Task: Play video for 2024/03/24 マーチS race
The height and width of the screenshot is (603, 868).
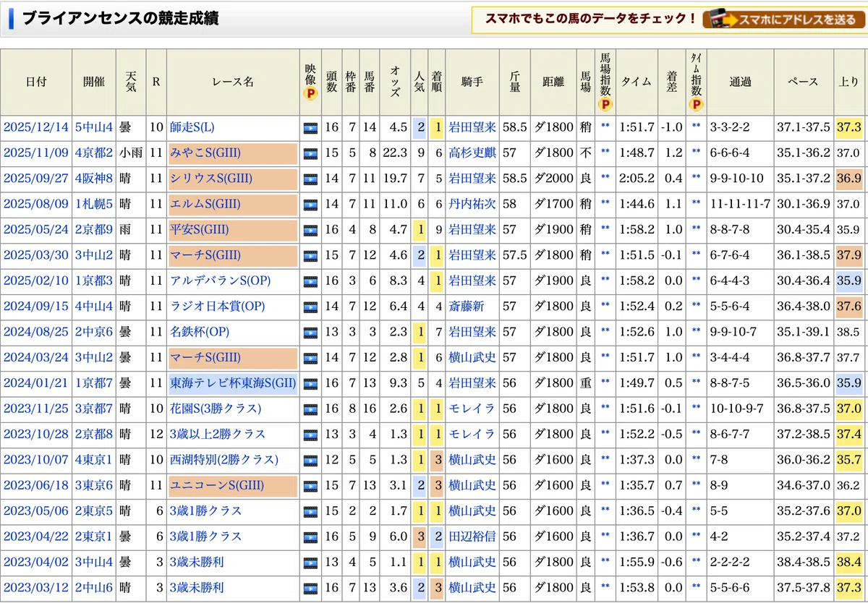Action: pos(310,358)
